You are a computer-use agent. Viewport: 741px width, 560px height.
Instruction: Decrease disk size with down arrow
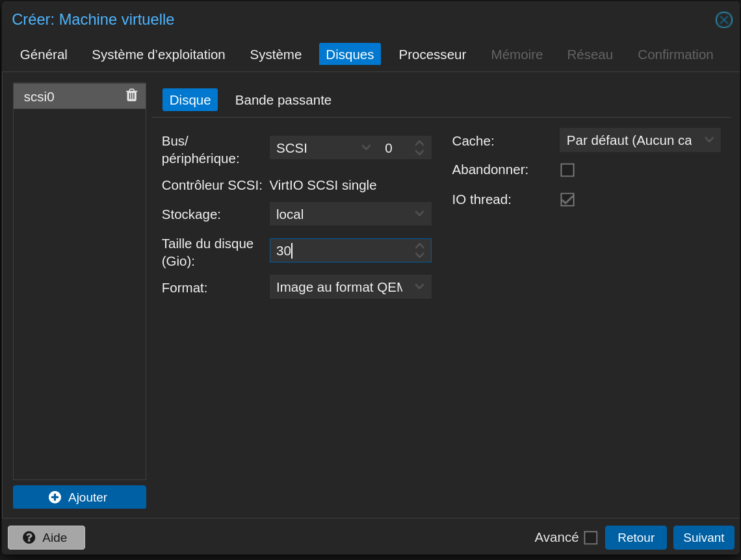tap(420, 255)
